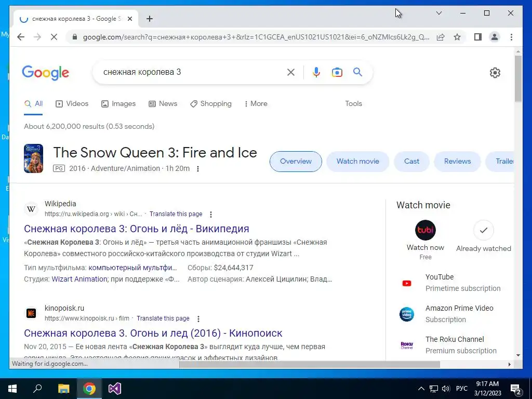Screen dimensions: 532x399
Task: Go to the Google homepage via the logo
Action: [x=46, y=73]
